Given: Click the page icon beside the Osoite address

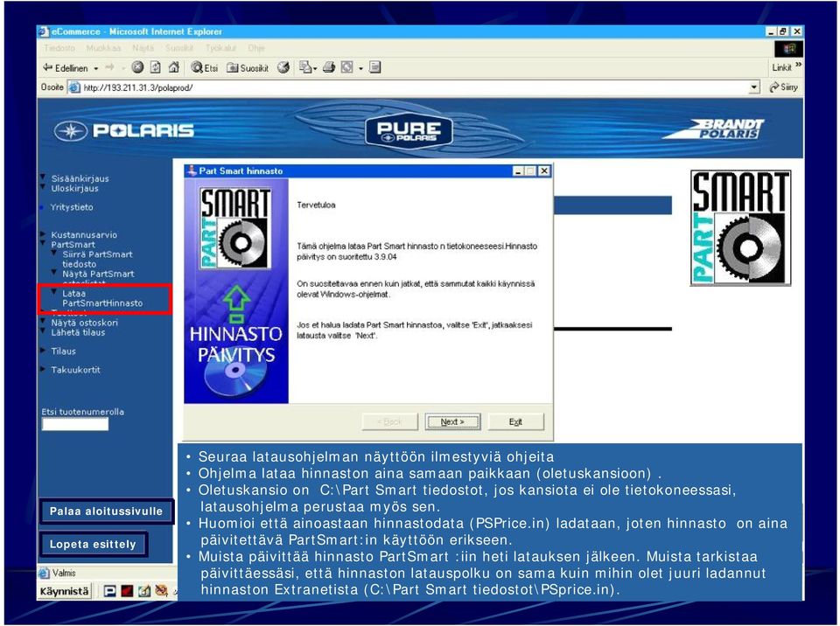Looking at the screenshot, I should 73,87.
